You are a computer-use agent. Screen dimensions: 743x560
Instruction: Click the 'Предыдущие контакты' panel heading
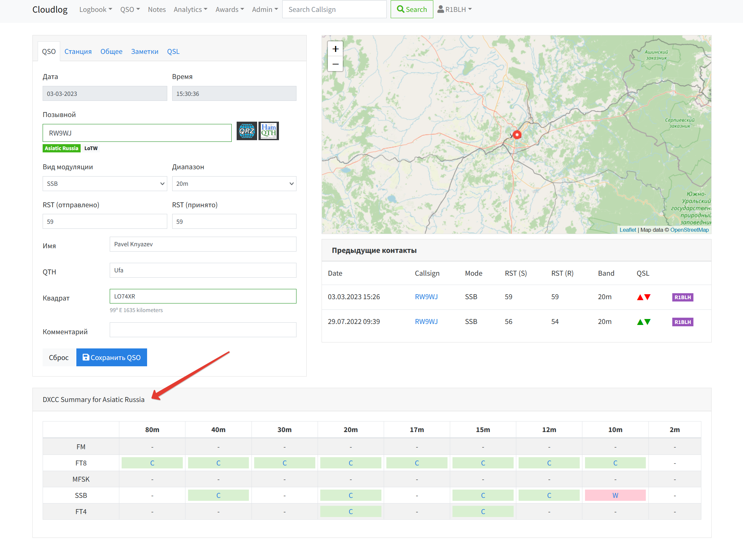[374, 251]
